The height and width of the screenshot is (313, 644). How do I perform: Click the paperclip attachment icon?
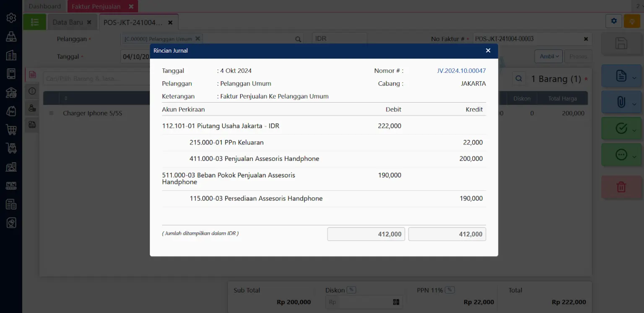(x=621, y=102)
